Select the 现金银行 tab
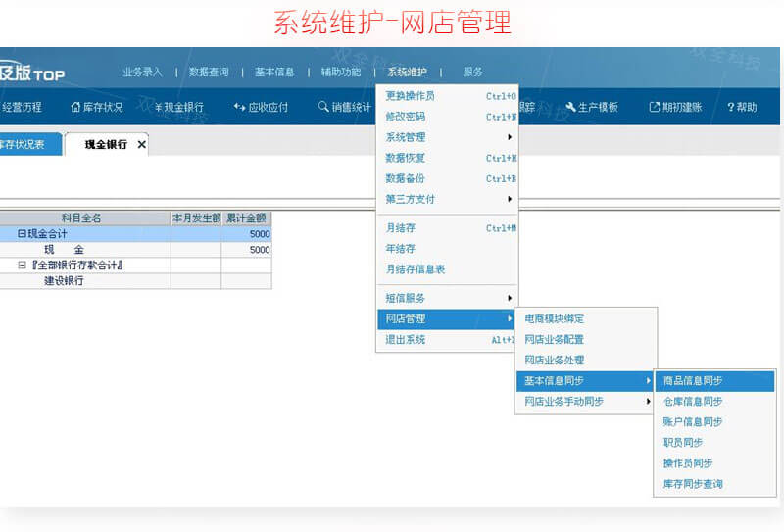Screen dimensions: 784x532 pos(106,144)
